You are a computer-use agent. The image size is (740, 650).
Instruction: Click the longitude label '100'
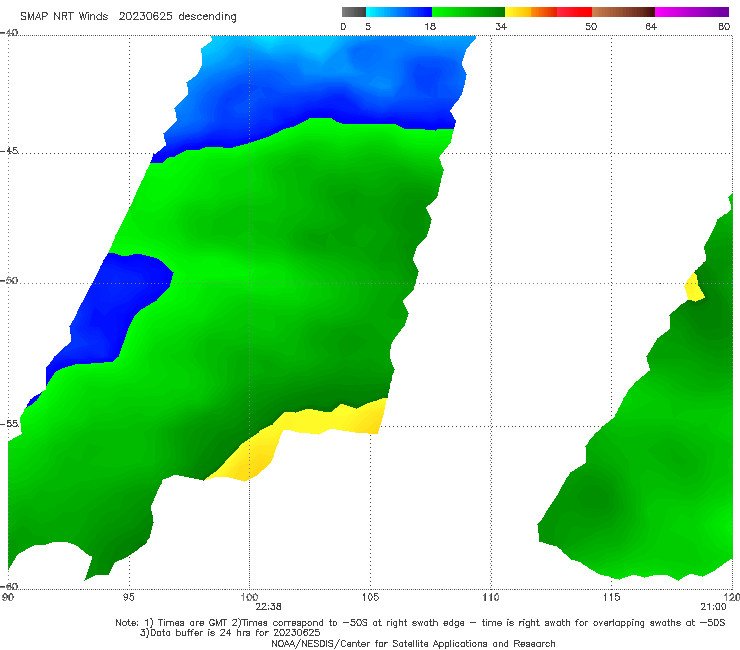(x=249, y=598)
